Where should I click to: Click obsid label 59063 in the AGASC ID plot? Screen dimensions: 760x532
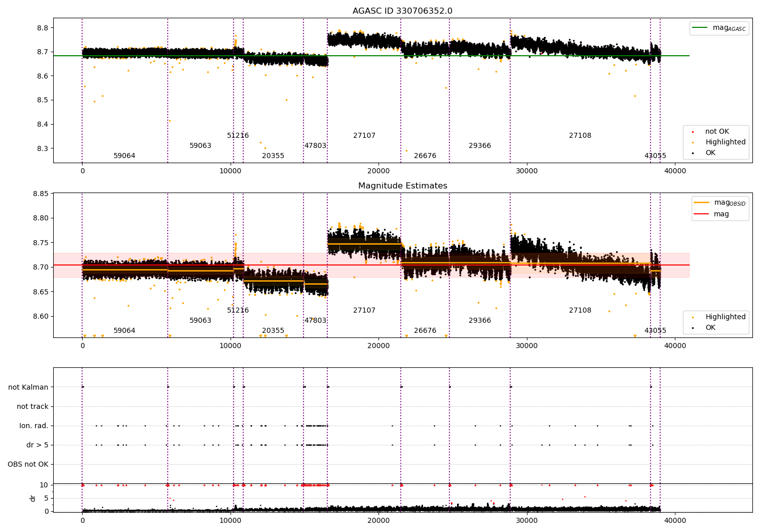pos(200,146)
